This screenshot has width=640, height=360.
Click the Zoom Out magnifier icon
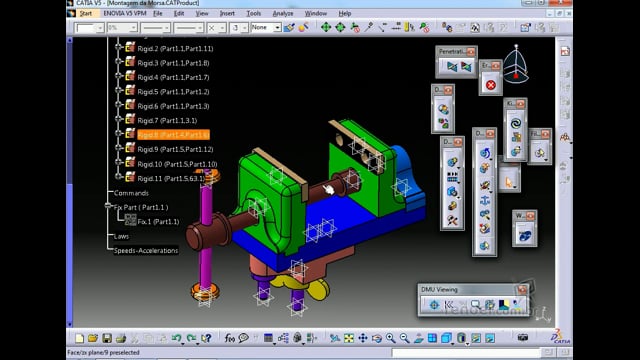[x=404, y=338]
